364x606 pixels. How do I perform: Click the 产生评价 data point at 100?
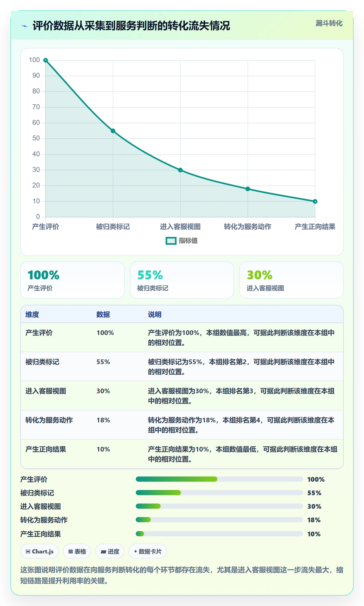45,60
